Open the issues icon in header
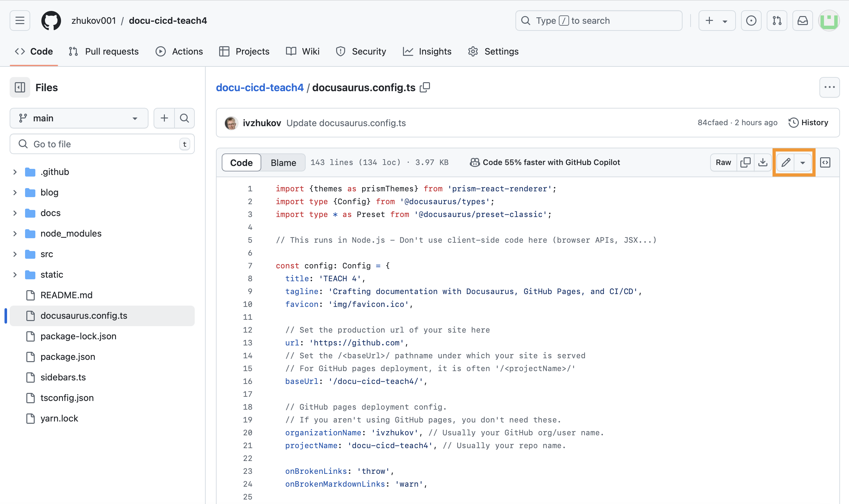 (x=751, y=21)
